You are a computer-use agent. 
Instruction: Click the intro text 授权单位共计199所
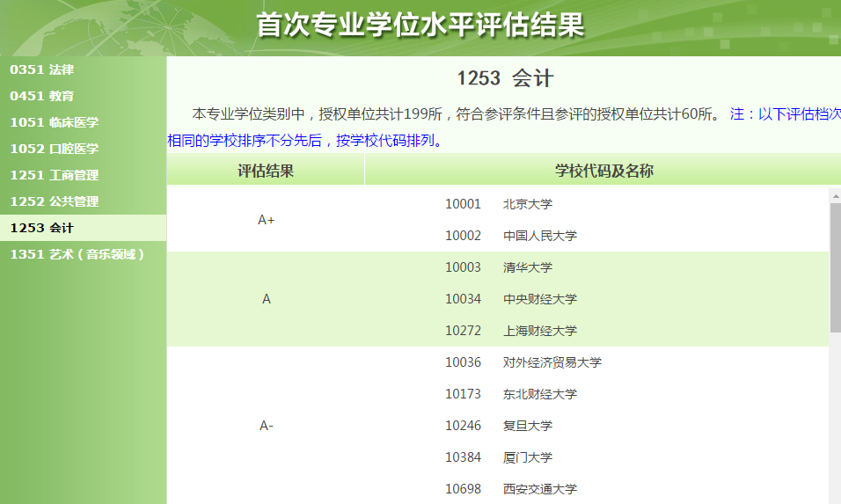coord(380,114)
